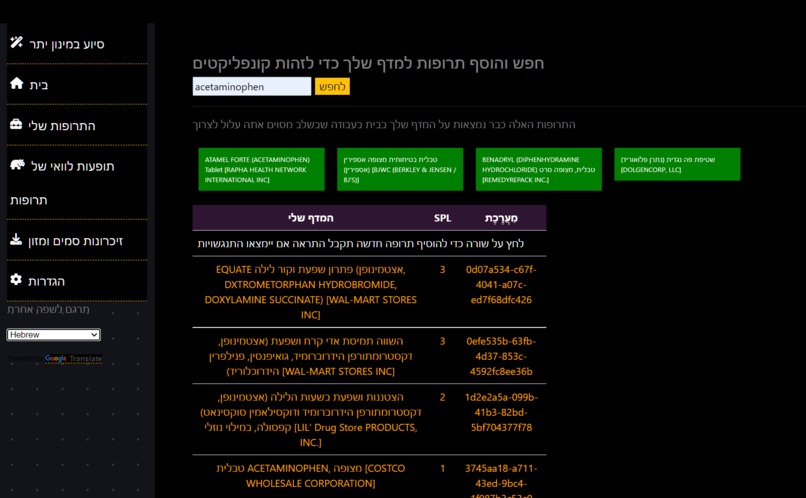This screenshot has width=806, height=498.
Task: Select the DOLGENCORP mouth rinse green card
Action: [677, 164]
